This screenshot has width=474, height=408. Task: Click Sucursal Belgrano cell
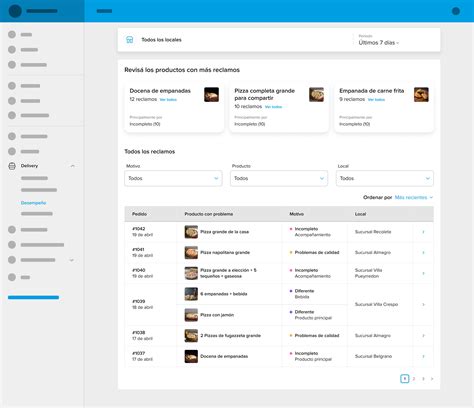[373, 356]
